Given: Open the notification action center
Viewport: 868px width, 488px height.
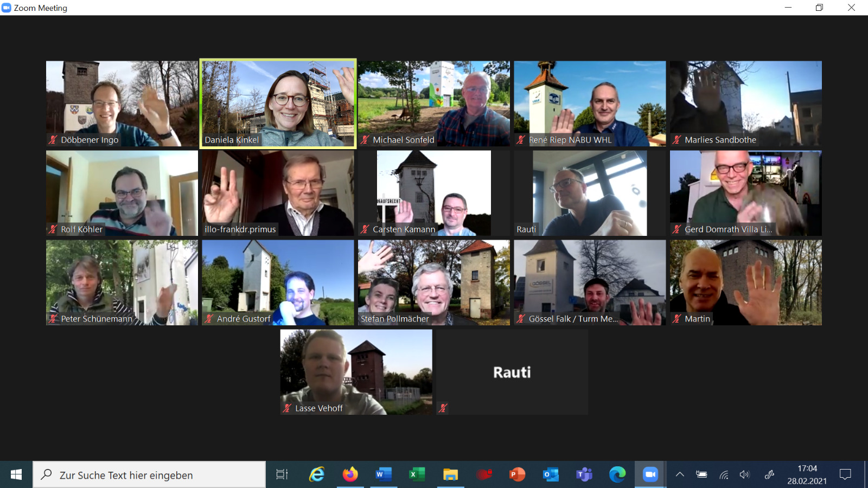Looking at the screenshot, I should click(845, 475).
